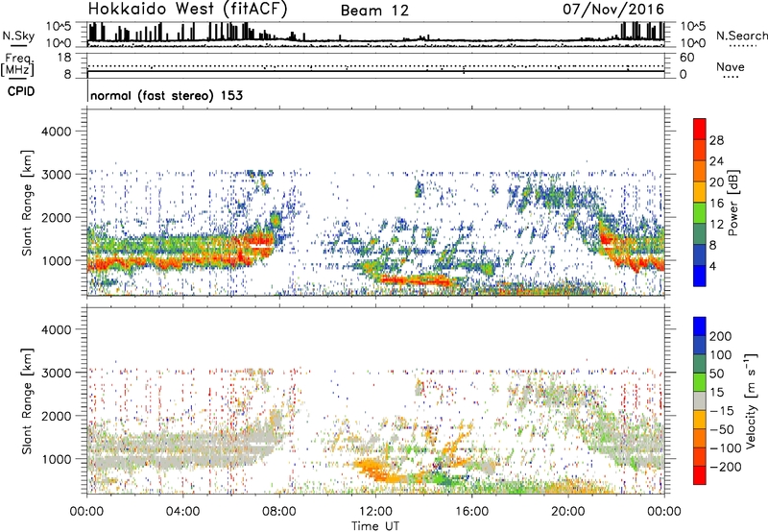Click the 'Nave' legend label
Image resolution: width=768 pixels, height=532 pixels.
tap(730, 66)
